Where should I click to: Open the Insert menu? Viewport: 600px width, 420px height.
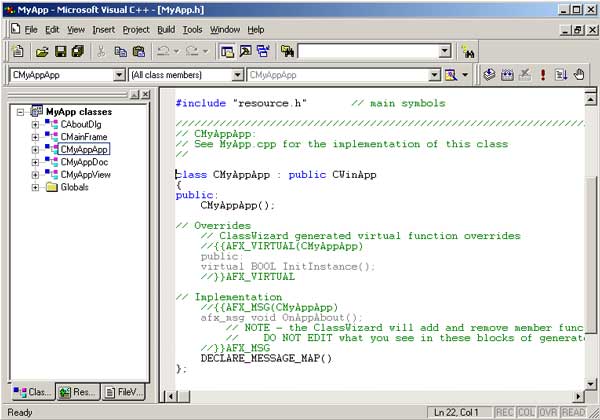click(x=103, y=29)
